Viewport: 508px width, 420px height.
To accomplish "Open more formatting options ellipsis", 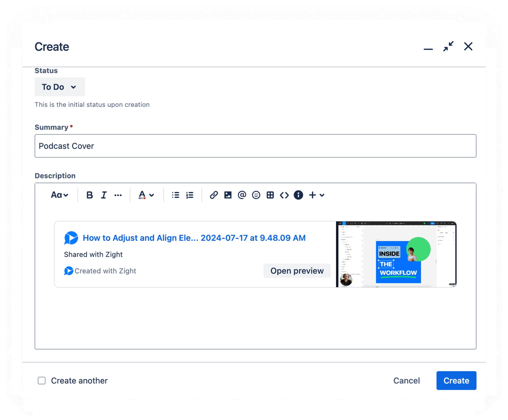I will [x=118, y=195].
